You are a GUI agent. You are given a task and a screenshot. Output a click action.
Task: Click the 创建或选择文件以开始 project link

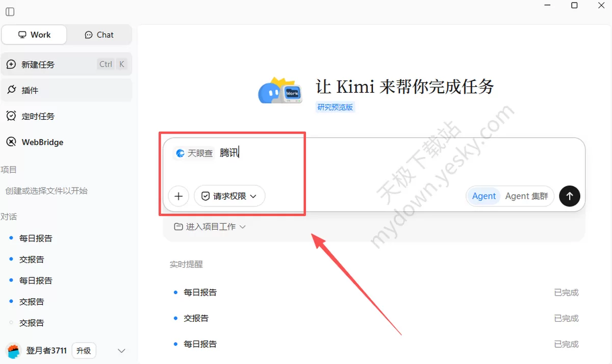tap(46, 191)
